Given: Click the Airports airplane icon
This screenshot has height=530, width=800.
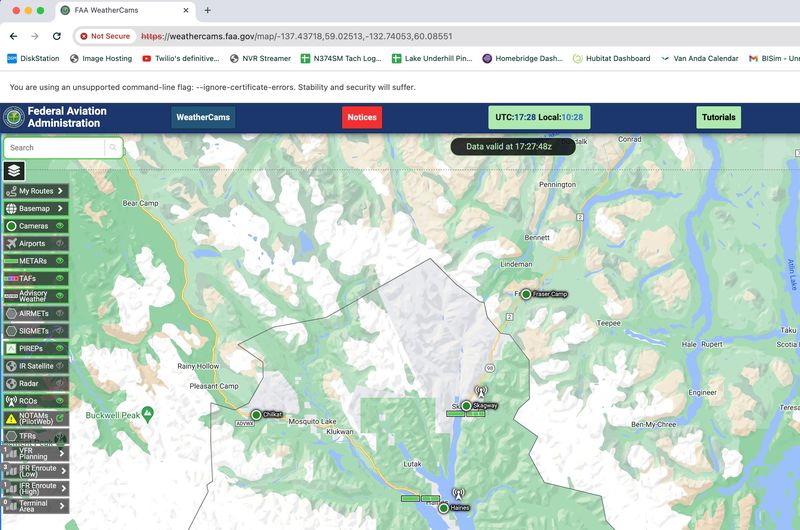Looking at the screenshot, I should (x=11, y=243).
